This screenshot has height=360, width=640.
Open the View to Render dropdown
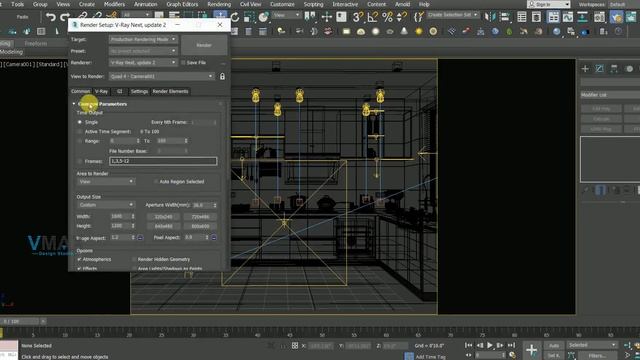[x=162, y=76]
